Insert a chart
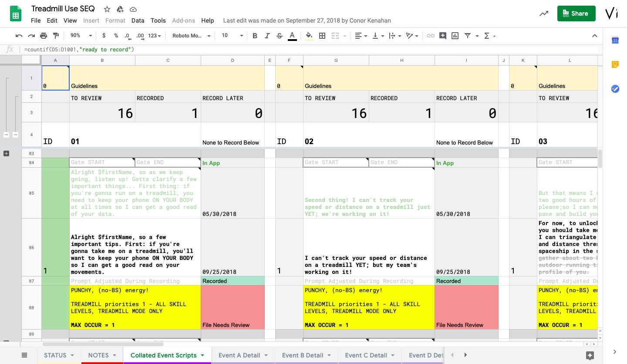 point(455,36)
